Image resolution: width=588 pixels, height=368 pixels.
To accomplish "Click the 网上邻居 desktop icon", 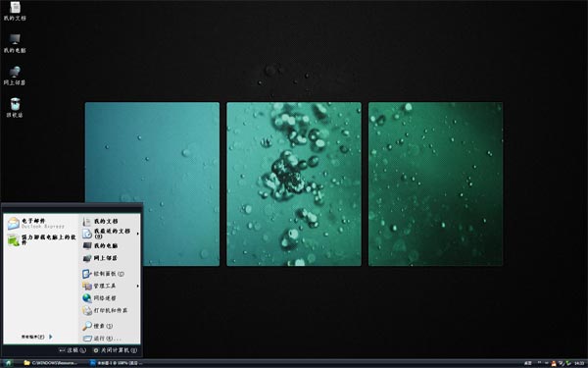I will pos(15,76).
